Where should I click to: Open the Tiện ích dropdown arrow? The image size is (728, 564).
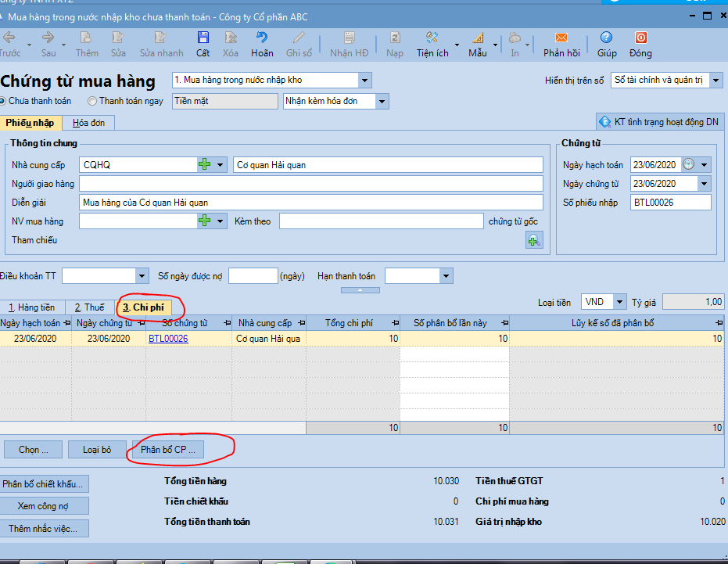click(457, 45)
